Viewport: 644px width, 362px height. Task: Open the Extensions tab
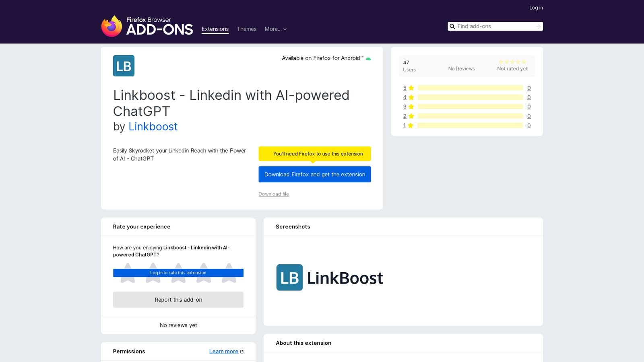215,29
